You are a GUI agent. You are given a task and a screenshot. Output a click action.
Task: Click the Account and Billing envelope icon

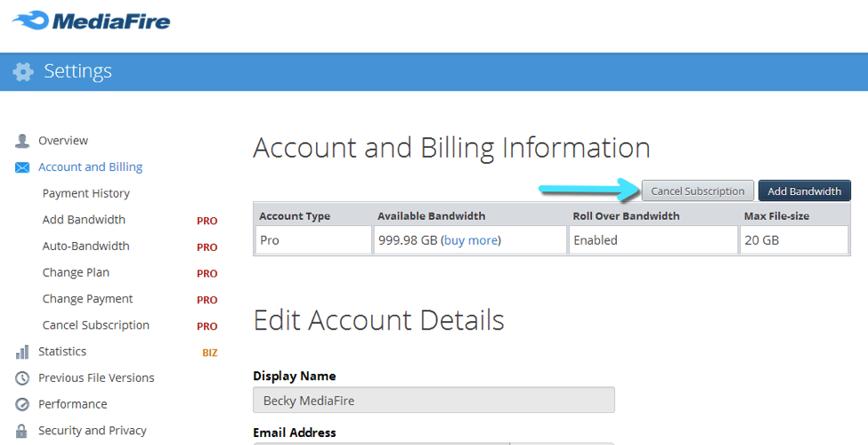22,167
